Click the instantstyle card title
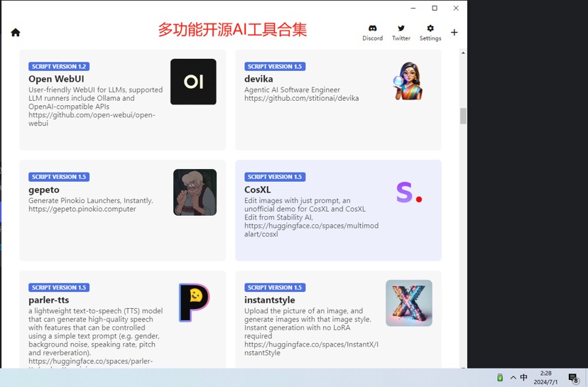The width and height of the screenshot is (588, 387). click(268, 300)
